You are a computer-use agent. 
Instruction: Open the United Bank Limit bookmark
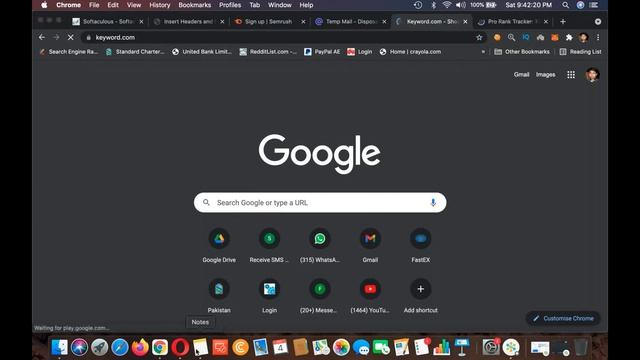click(202, 52)
